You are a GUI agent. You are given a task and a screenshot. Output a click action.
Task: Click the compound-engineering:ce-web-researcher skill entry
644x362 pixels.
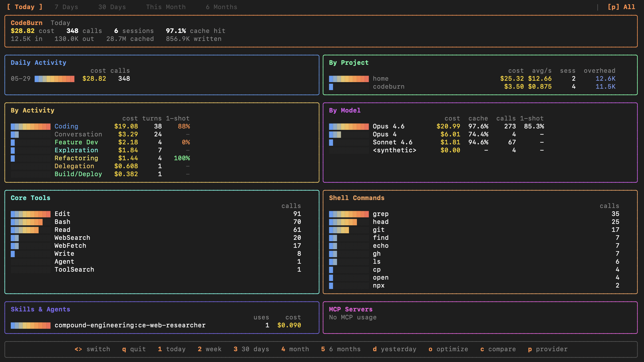coord(130,325)
